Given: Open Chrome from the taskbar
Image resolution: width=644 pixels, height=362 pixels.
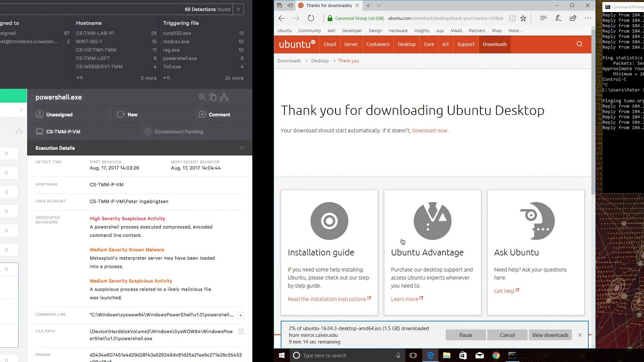Looking at the screenshot, I should pos(496,355).
